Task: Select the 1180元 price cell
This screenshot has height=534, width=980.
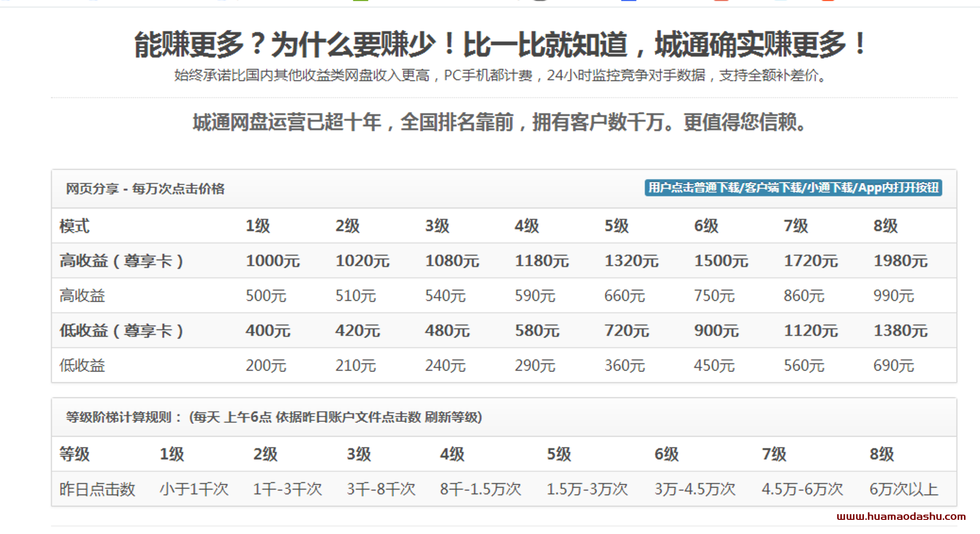Action: pos(542,261)
